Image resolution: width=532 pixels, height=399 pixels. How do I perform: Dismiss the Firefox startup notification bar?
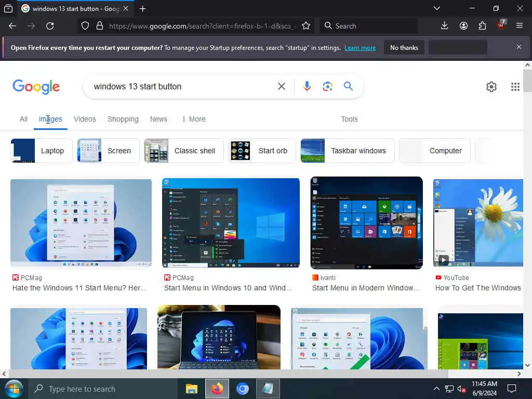pos(519,47)
